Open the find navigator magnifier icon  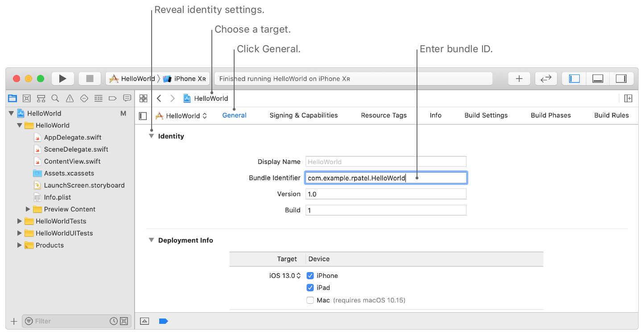point(55,98)
